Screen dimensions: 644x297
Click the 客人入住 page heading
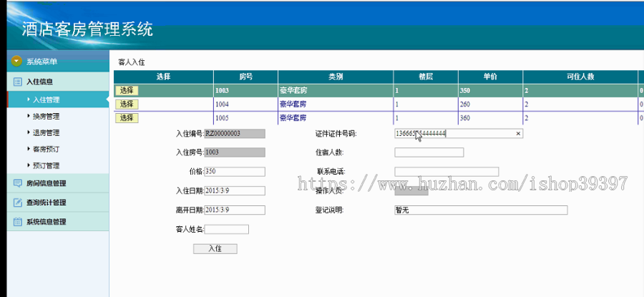click(x=132, y=62)
